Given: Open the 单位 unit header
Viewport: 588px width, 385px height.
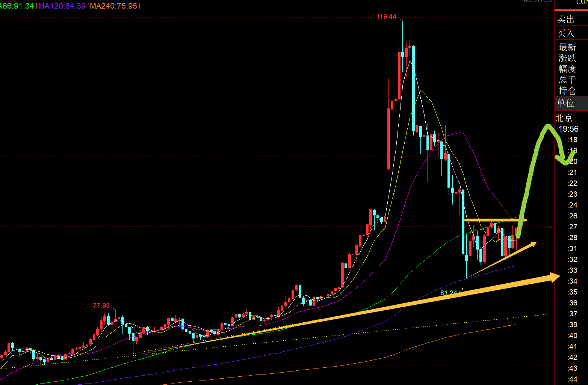Looking at the screenshot, I should pos(566,103).
